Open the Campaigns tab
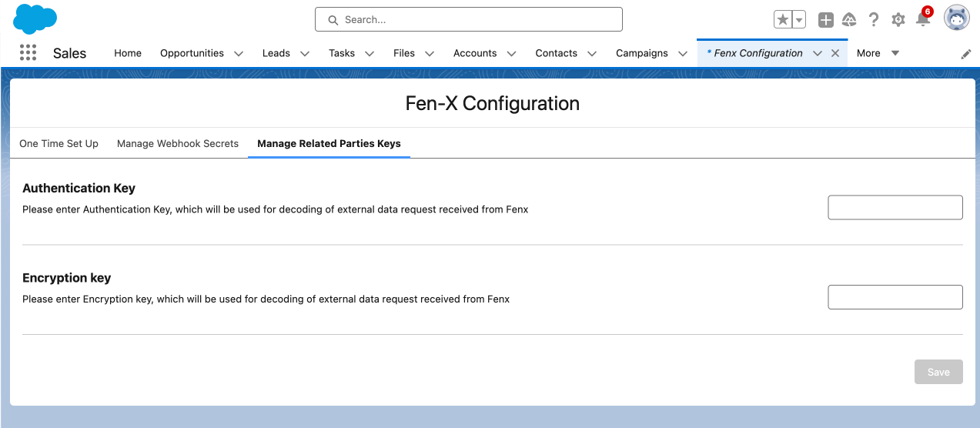 click(x=642, y=53)
